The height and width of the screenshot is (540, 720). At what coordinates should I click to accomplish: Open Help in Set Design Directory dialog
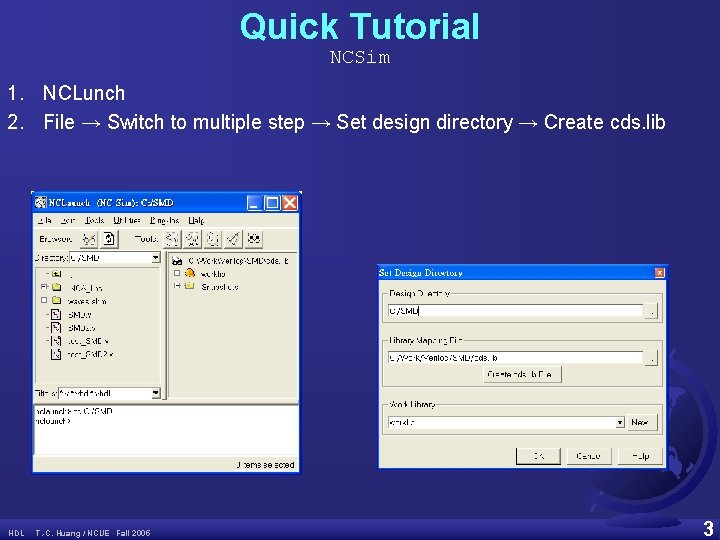tap(640, 456)
